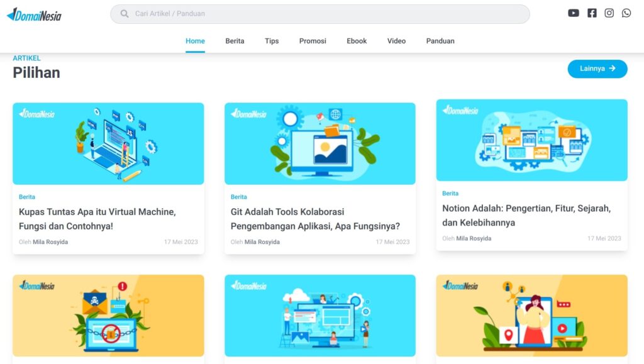This screenshot has width=644, height=364.
Task: Click the Berita label on the Notion card
Action: [450, 194]
